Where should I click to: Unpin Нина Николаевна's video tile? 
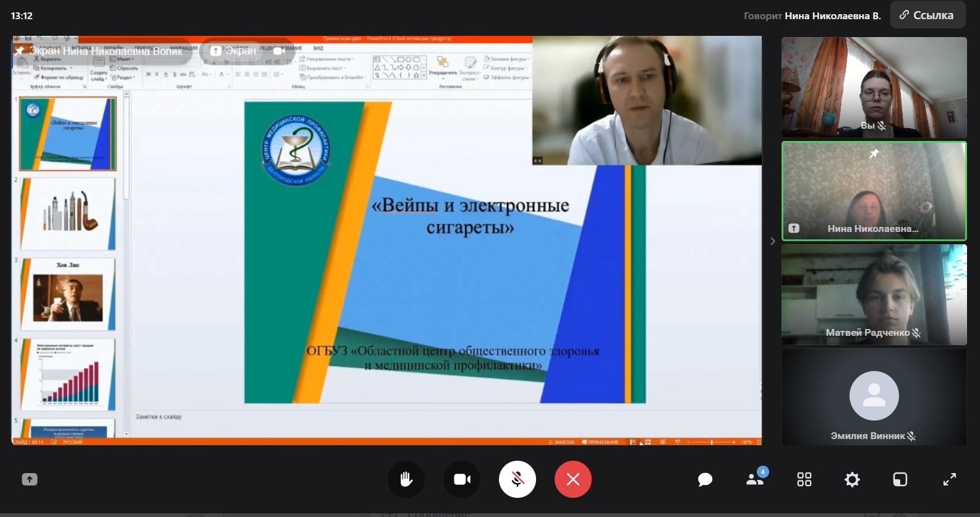click(874, 153)
